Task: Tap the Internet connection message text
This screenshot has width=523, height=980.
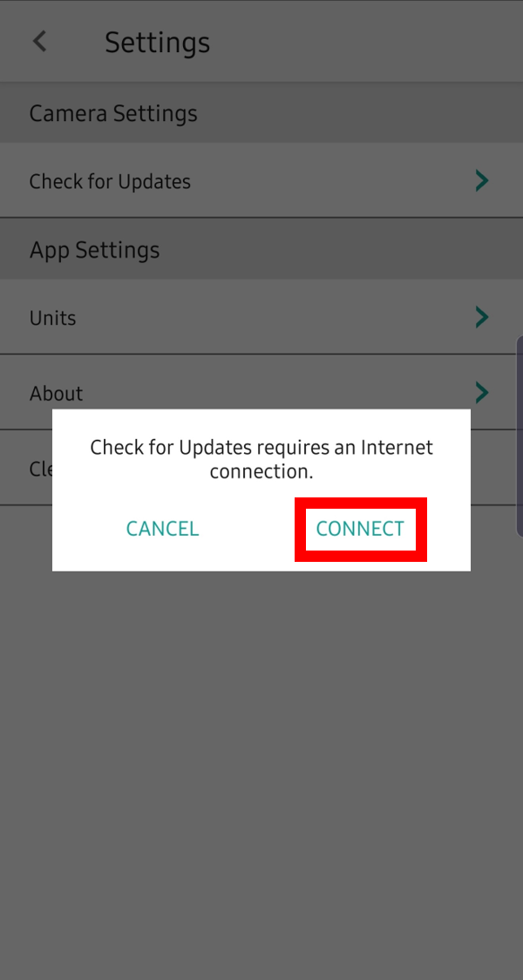Action: tap(261, 459)
